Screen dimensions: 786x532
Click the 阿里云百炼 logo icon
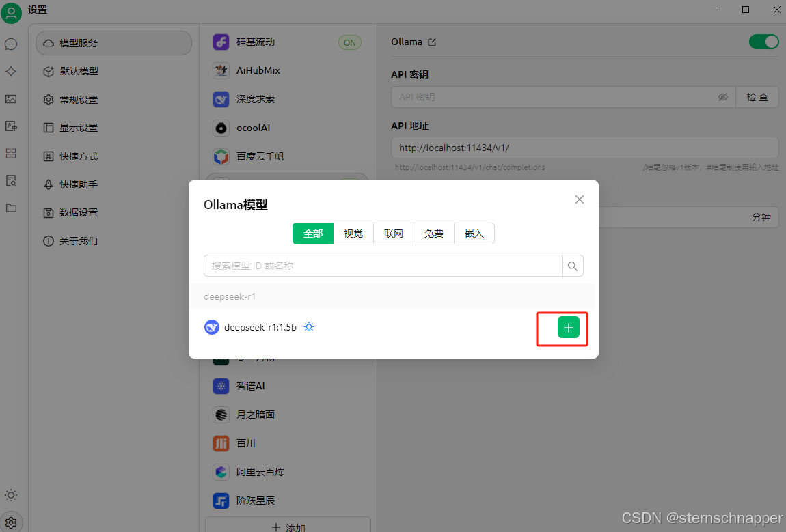[x=221, y=472]
